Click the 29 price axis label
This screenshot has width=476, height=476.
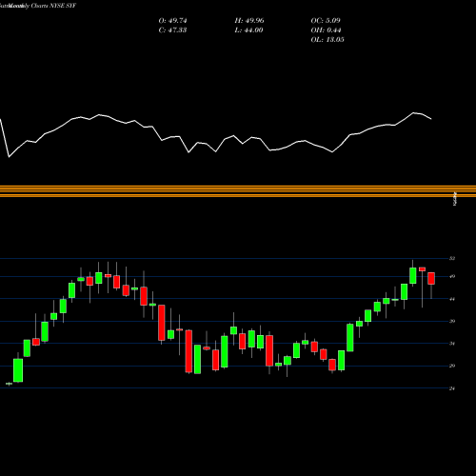452,366
